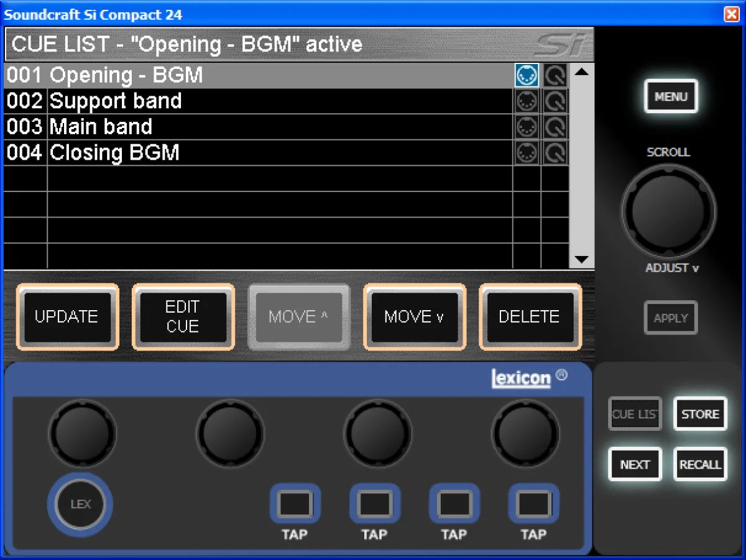Viewport: 746px width, 560px height.
Task: Delete the selected cue with DELETE
Action: click(x=530, y=316)
